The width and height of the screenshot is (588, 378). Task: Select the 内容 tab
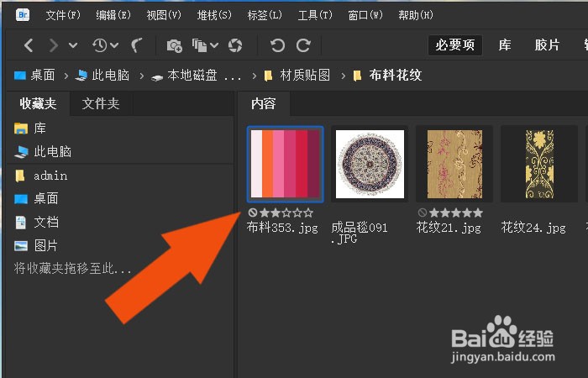(264, 103)
